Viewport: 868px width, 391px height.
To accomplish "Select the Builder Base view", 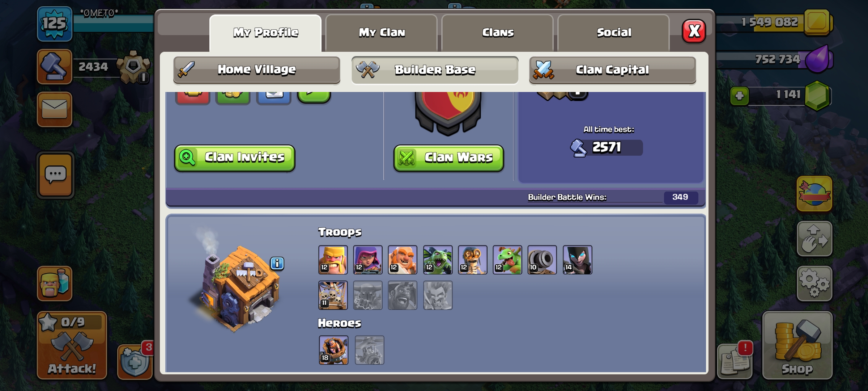I will 435,70.
